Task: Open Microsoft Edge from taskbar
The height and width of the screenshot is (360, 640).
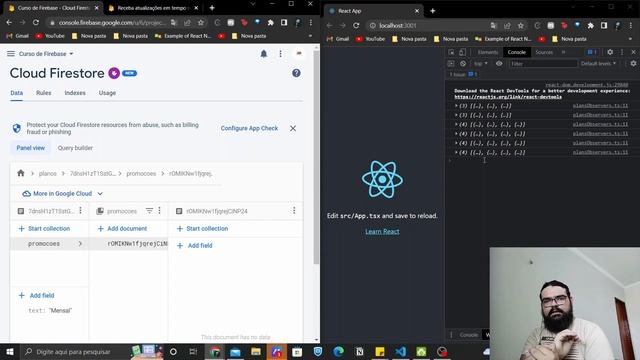Action: click(x=338, y=351)
